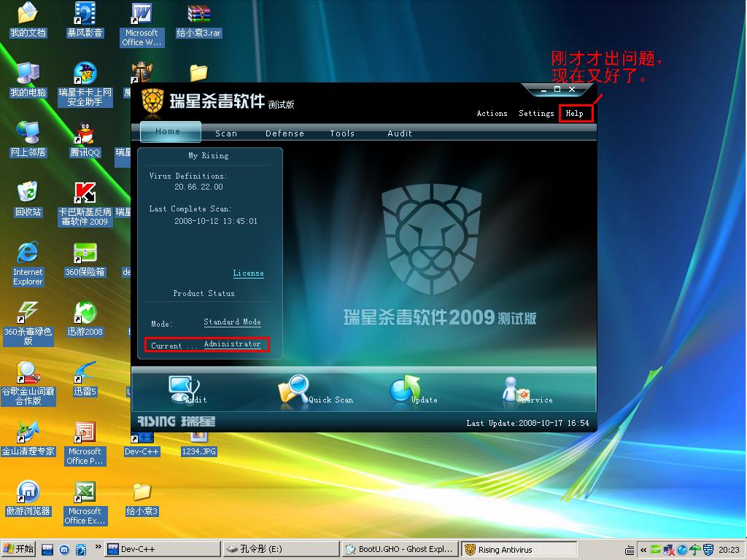Open the Settings menu
Image resolution: width=747 pixels, height=560 pixels.
(536, 113)
